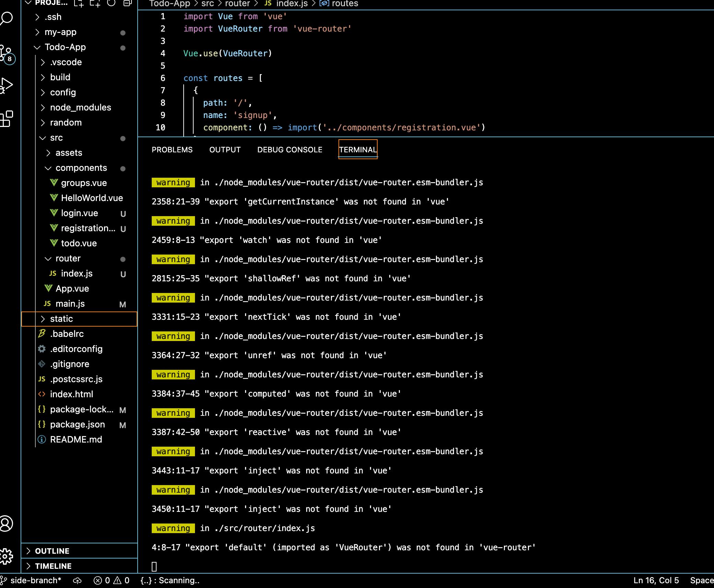Screen dimensions: 714x588
Task: Click the index.js breadcrumb segment
Action: 287,3
